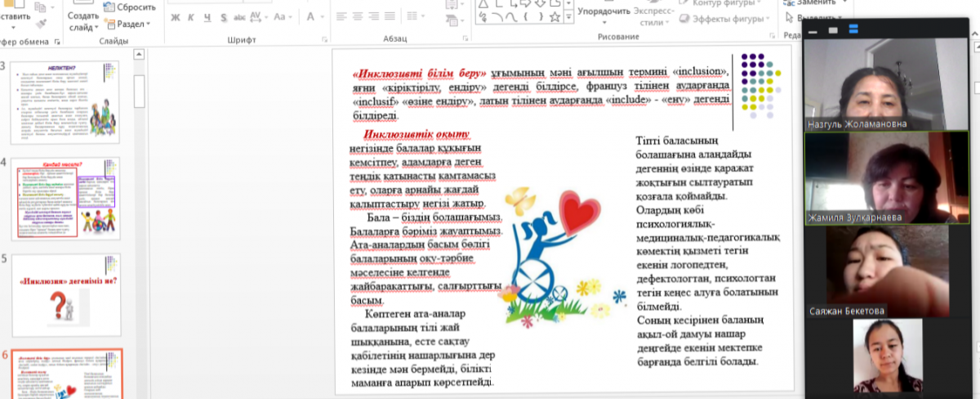Click Упорядочить (Arrange) button
The height and width of the screenshot is (399, 980).
click(604, 11)
